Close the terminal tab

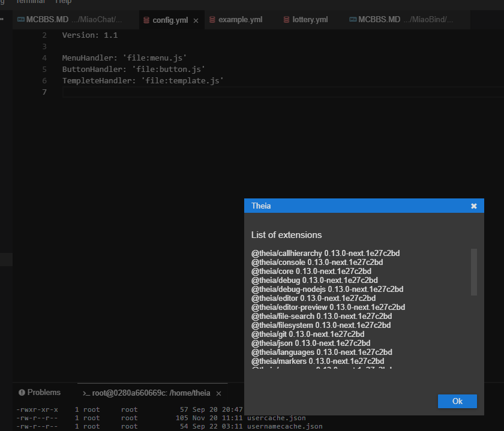pos(218,394)
